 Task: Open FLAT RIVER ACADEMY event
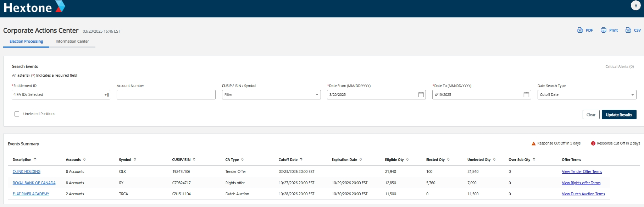[x=31, y=194]
